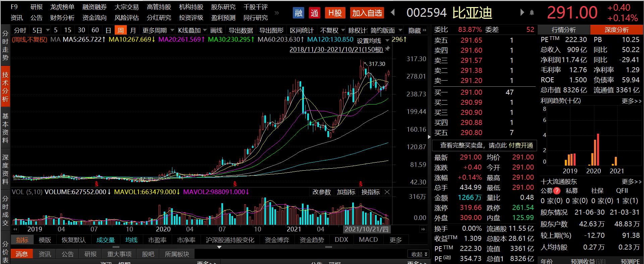Open 更多>> next to 利润趋势
The height and width of the screenshot is (264, 644).
[x=632, y=101]
